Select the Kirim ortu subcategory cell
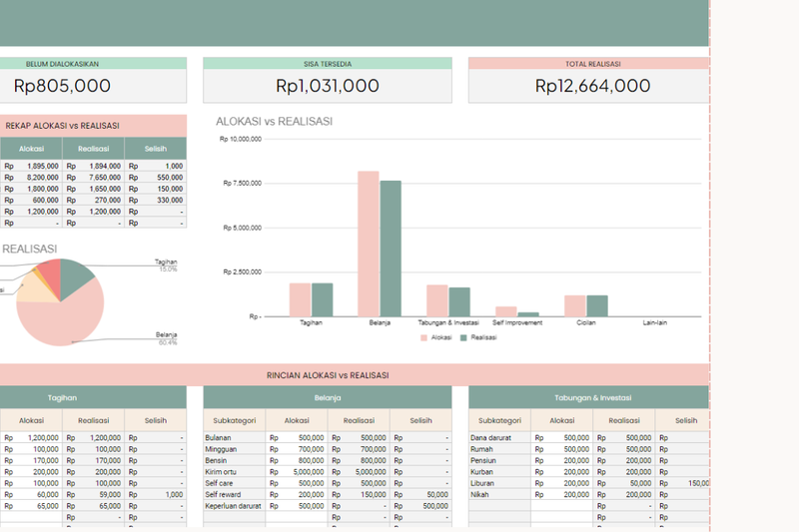799x532 pixels. tap(235, 472)
